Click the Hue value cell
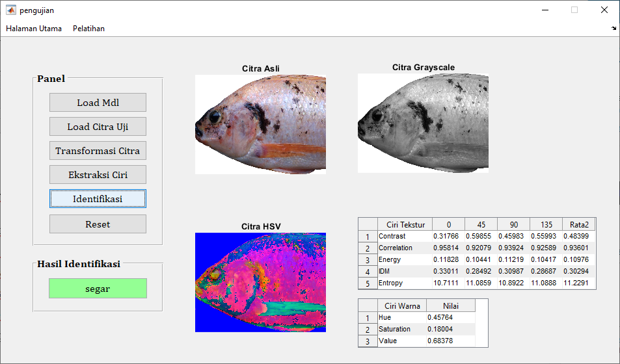This screenshot has height=364, width=620. click(x=451, y=317)
